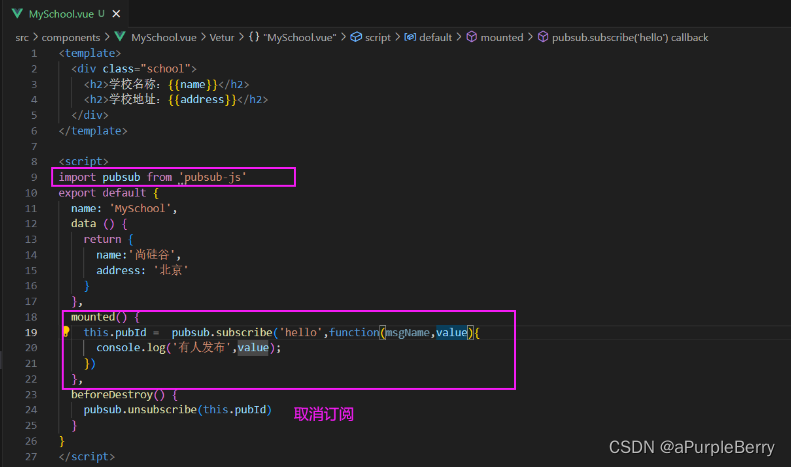Click the script module breadcrumb icon
The height and width of the screenshot is (467, 791).
pyautogui.click(x=356, y=37)
